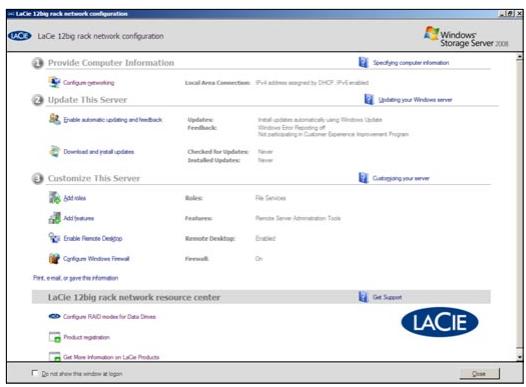Open Updating your Windows server help link
This screenshot has height=387, width=526.
point(415,100)
